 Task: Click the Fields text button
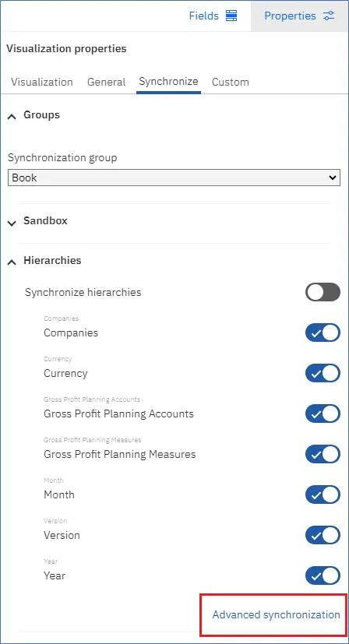[204, 16]
